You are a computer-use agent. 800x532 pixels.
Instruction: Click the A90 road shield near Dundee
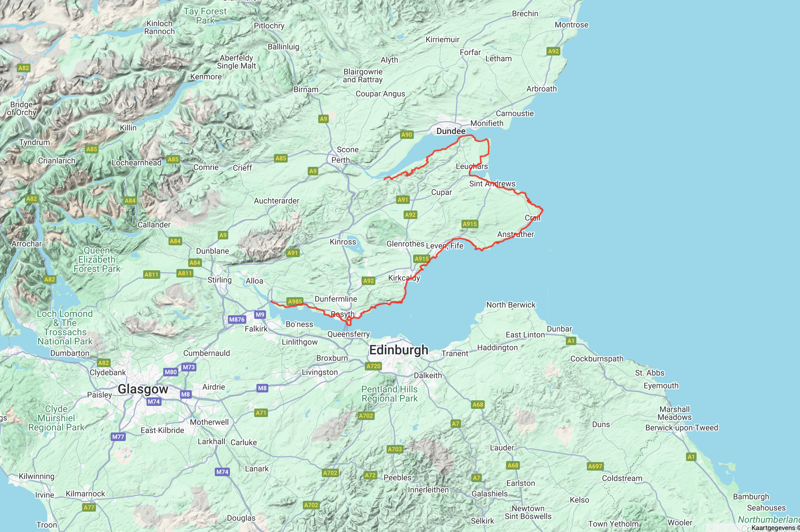[407, 135]
